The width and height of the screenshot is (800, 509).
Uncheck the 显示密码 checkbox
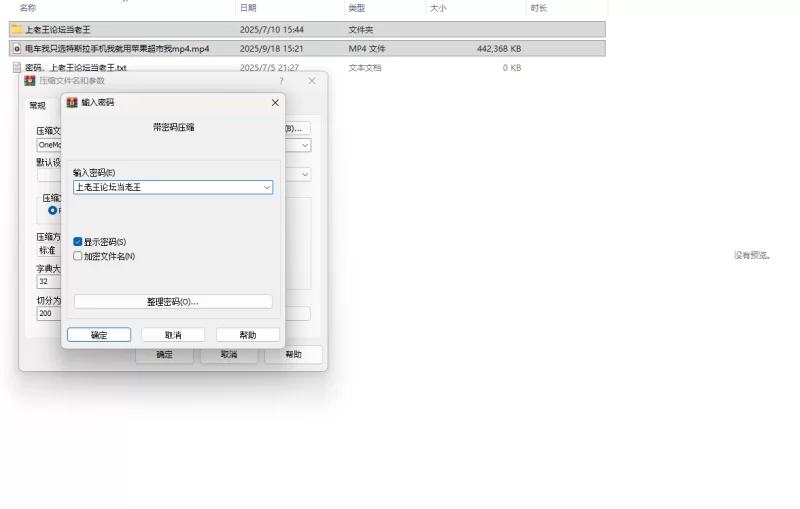pos(78,241)
